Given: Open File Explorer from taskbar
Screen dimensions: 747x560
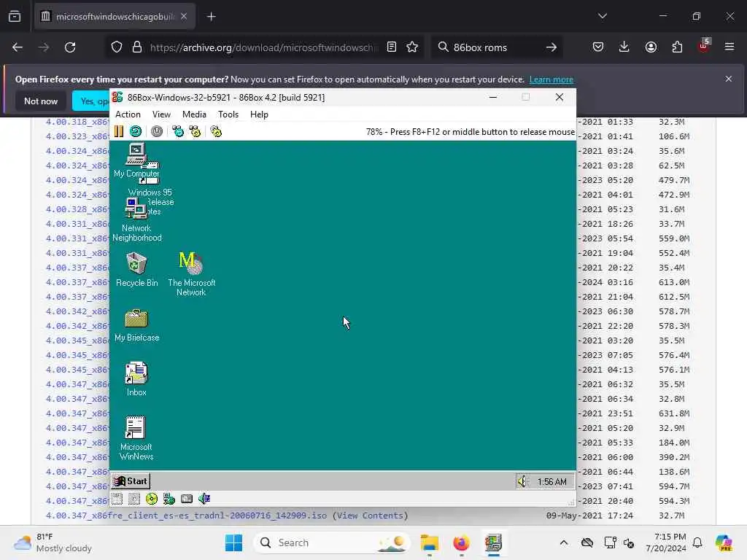Looking at the screenshot, I should (429, 542).
